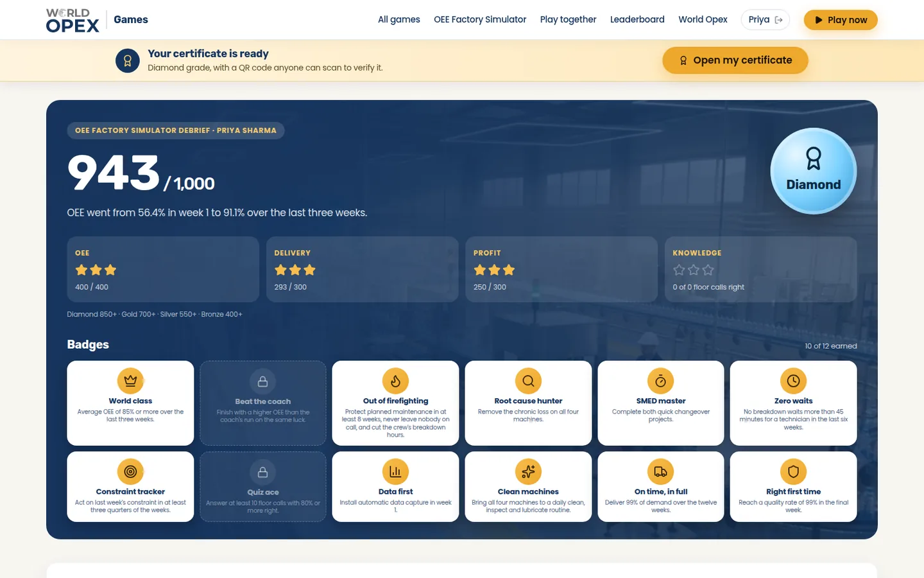Click the World OPEX logo
Screen dimensions: 924x578
click(x=73, y=20)
